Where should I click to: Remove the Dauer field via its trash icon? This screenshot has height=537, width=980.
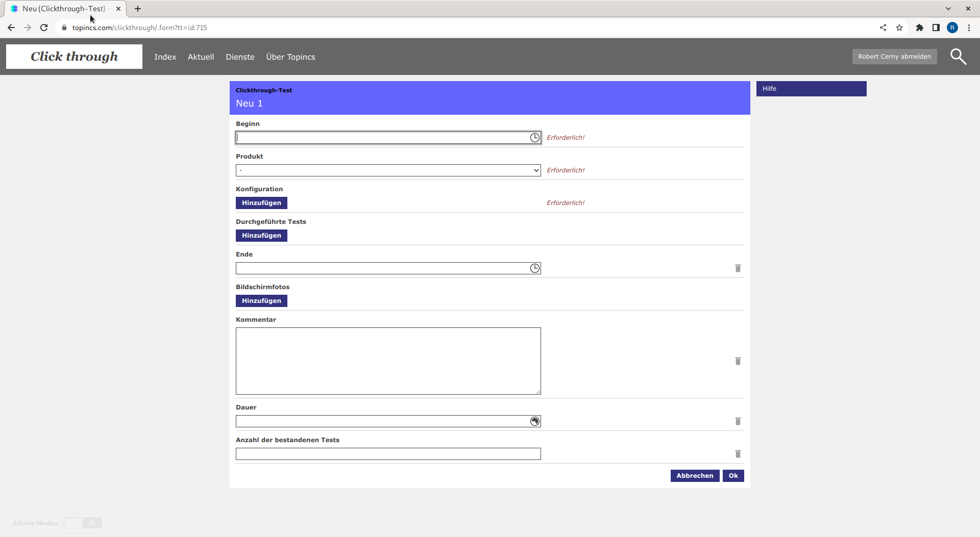(738, 421)
